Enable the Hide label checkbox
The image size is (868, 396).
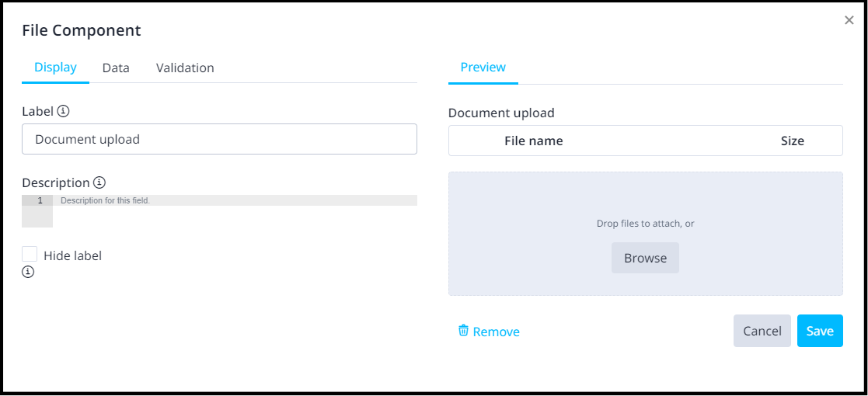[30, 255]
